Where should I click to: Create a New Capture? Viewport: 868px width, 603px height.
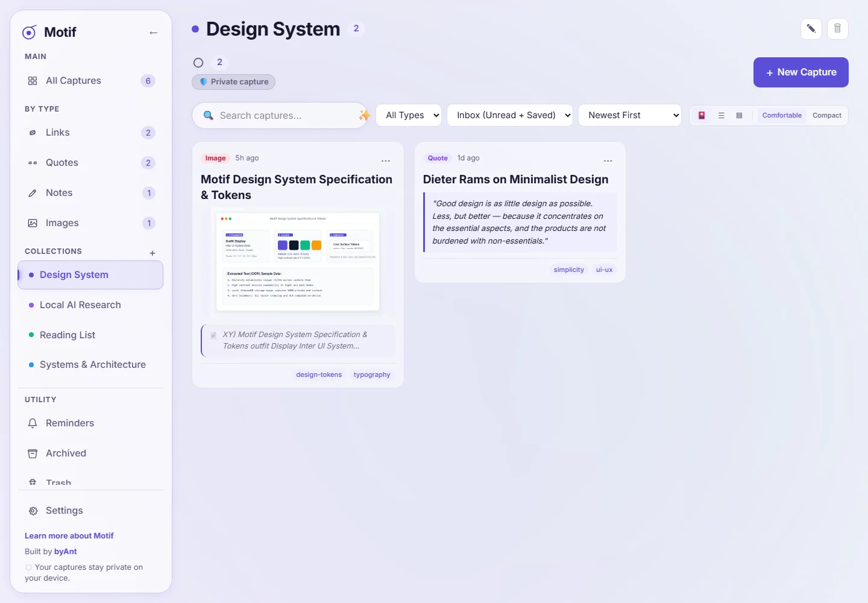pyautogui.click(x=801, y=72)
